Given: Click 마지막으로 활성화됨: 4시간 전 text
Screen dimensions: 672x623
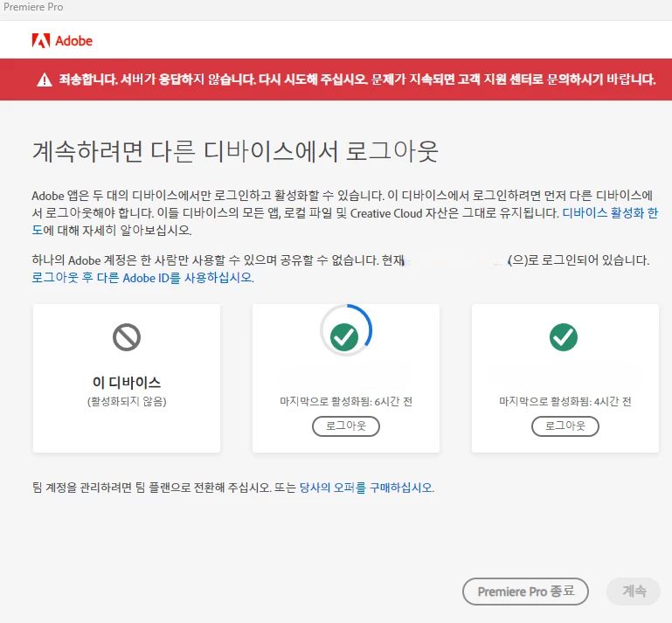Looking at the screenshot, I should point(565,401).
